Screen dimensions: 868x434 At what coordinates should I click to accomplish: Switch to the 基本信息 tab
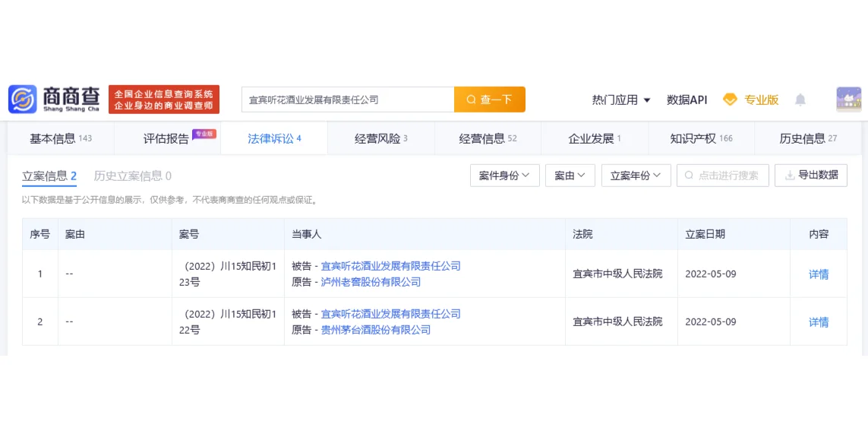(61, 138)
